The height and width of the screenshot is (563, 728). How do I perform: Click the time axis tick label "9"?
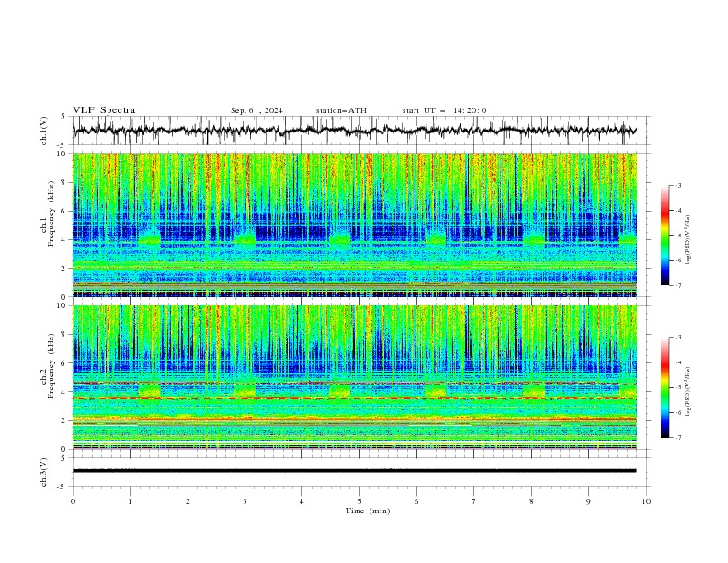pos(588,501)
